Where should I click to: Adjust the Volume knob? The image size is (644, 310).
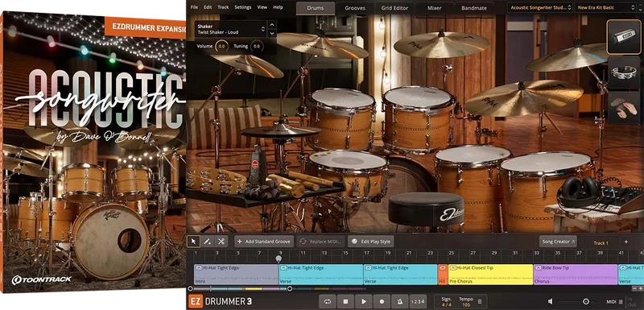[x=222, y=47]
